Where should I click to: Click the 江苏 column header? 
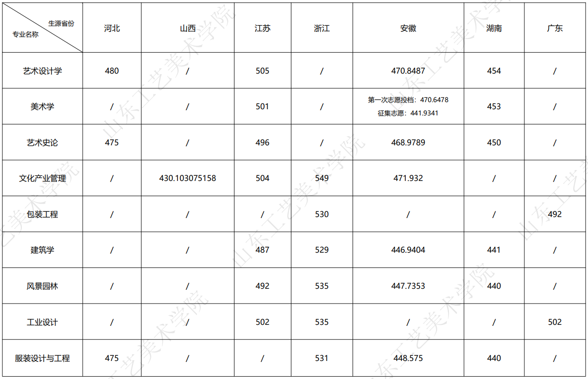[x=262, y=28]
